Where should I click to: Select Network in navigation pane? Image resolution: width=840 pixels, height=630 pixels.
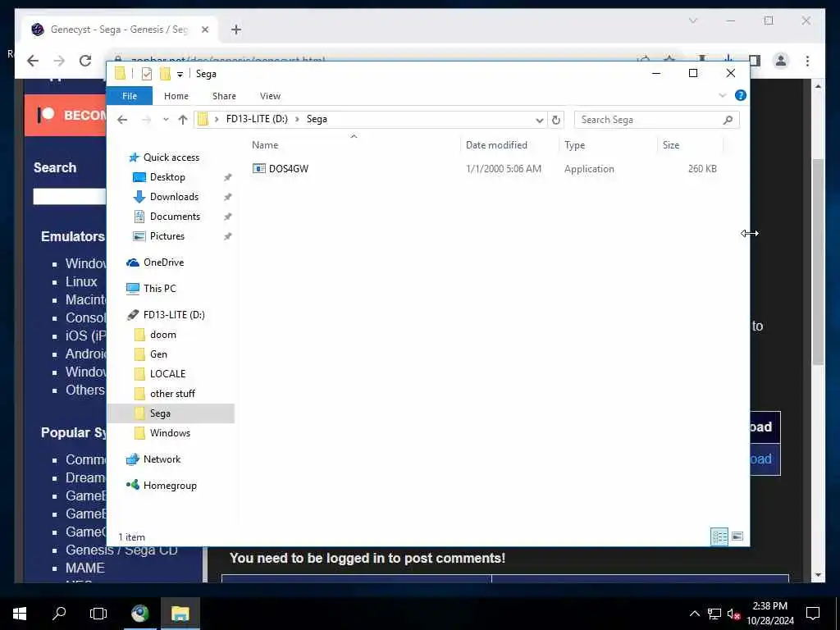coord(162,459)
